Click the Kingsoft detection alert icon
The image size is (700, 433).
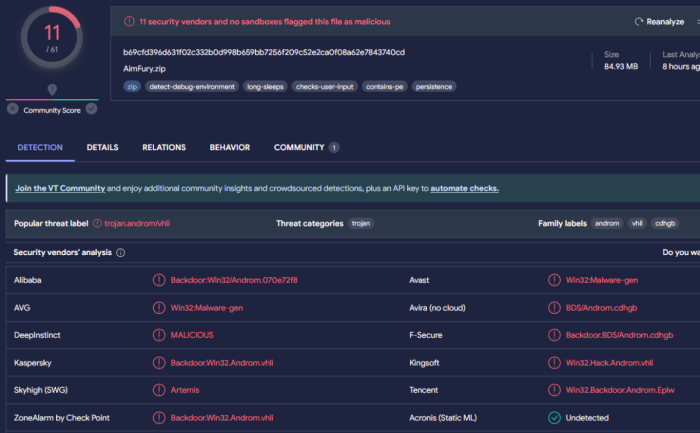[x=554, y=363]
